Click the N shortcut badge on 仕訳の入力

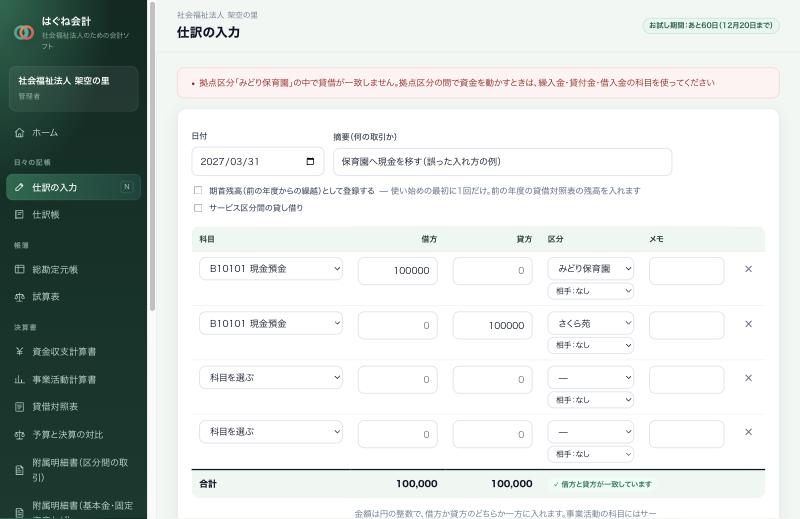pyautogui.click(x=127, y=187)
